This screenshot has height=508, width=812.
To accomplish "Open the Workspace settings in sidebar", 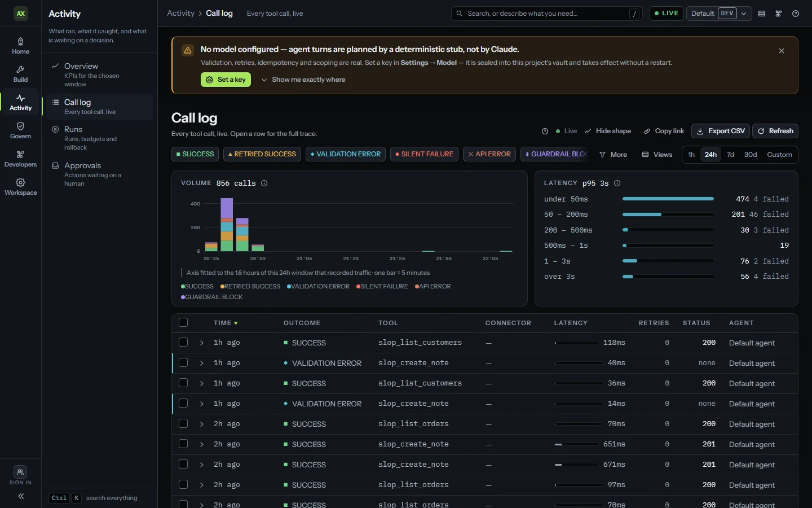I will coord(20,187).
